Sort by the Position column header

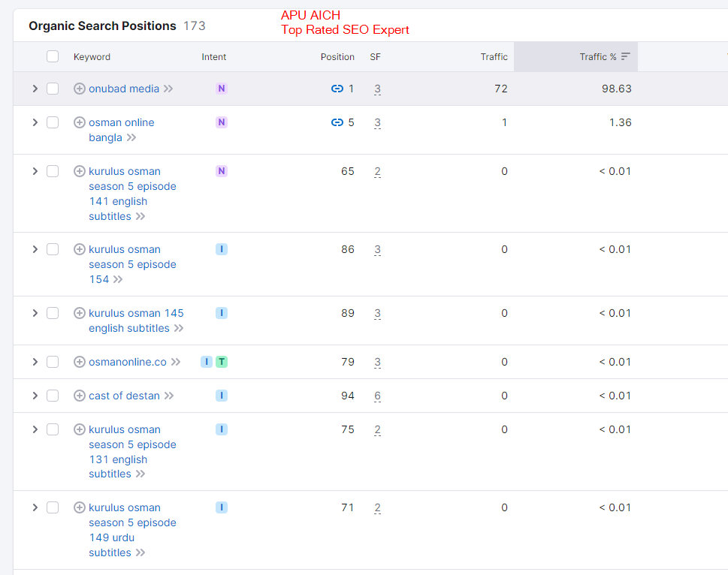coord(337,57)
